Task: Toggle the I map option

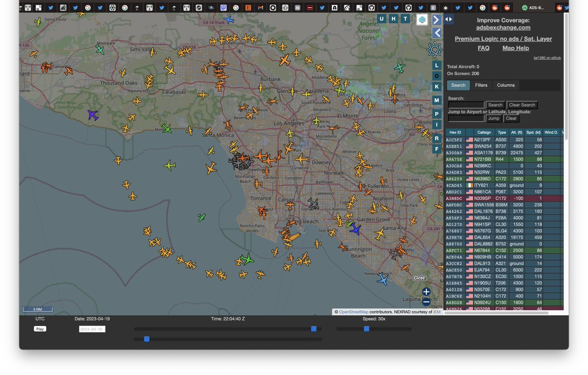Action: [437, 125]
